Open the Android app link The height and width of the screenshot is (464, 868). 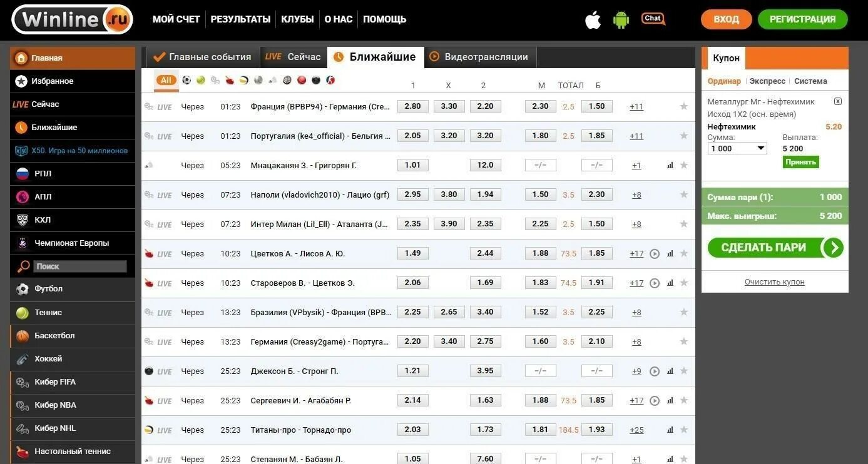point(621,19)
